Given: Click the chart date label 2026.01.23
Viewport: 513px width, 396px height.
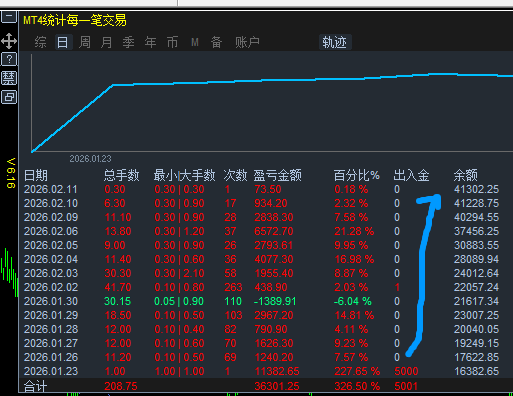Looking at the screenshot, I should [x=90, y=159].
